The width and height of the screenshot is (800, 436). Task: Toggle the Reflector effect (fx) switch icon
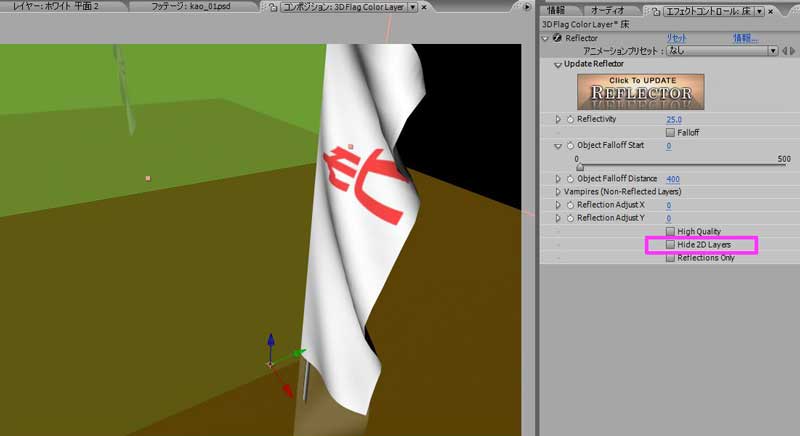[x=557, y=38]
